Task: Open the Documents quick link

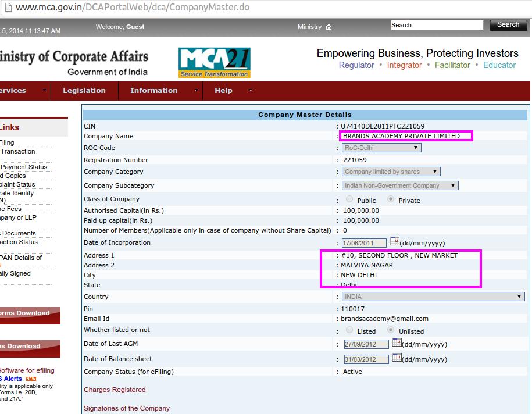Action: [x=18, y=233]
